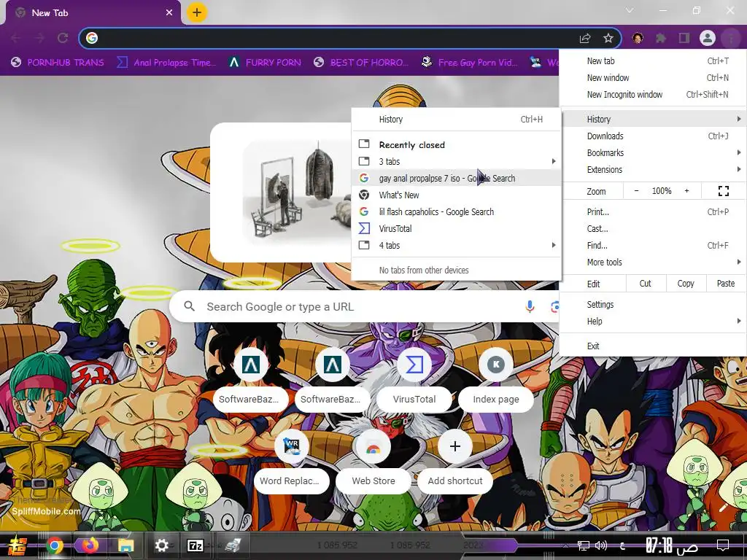Viewport: 747px width, 560px height.
Task: Reopen the What's New tab
Action: (x=457, y=195)
